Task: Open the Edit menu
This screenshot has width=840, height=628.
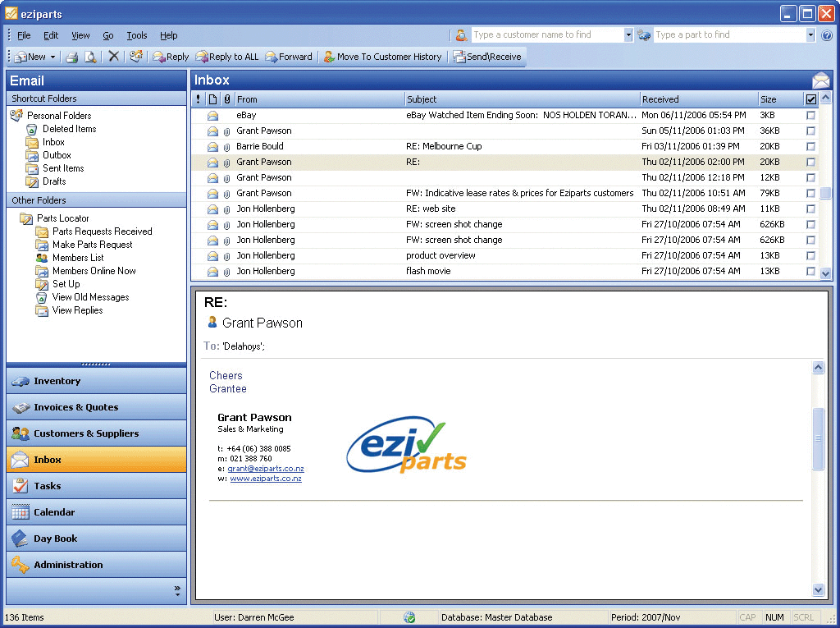Action: [51, 35]
